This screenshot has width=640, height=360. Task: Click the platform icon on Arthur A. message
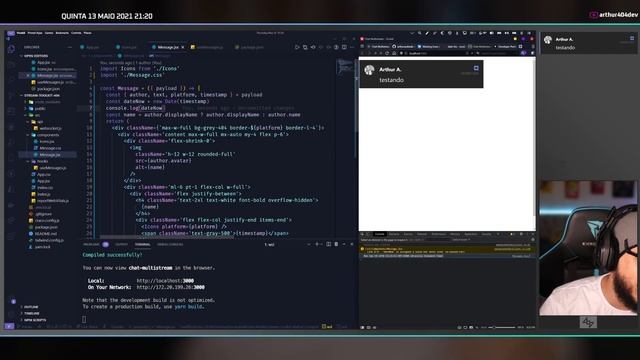click(476, 68)
